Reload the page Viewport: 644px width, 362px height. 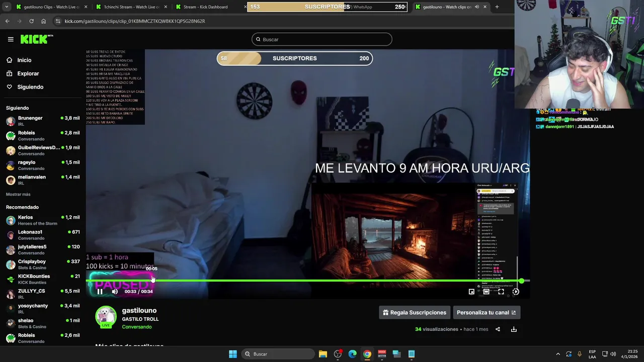31,21
